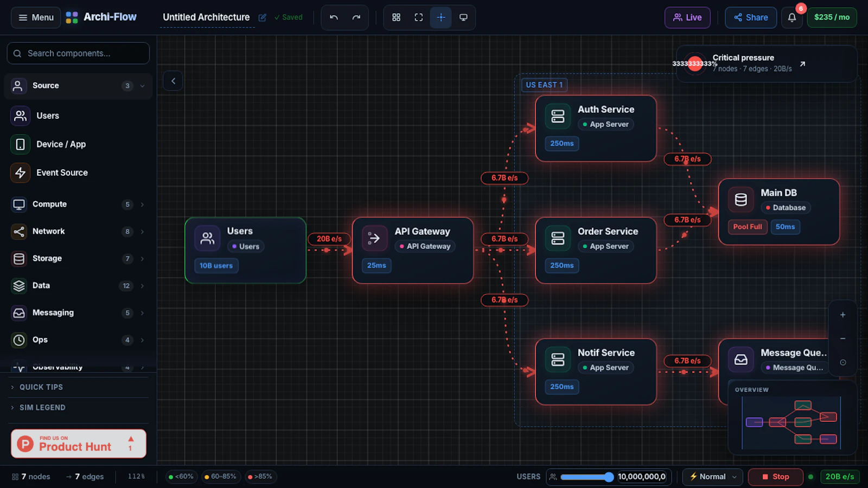The image size is (868, 488).
Task: Expand the Storage category
Action: (x=78, y=259)
